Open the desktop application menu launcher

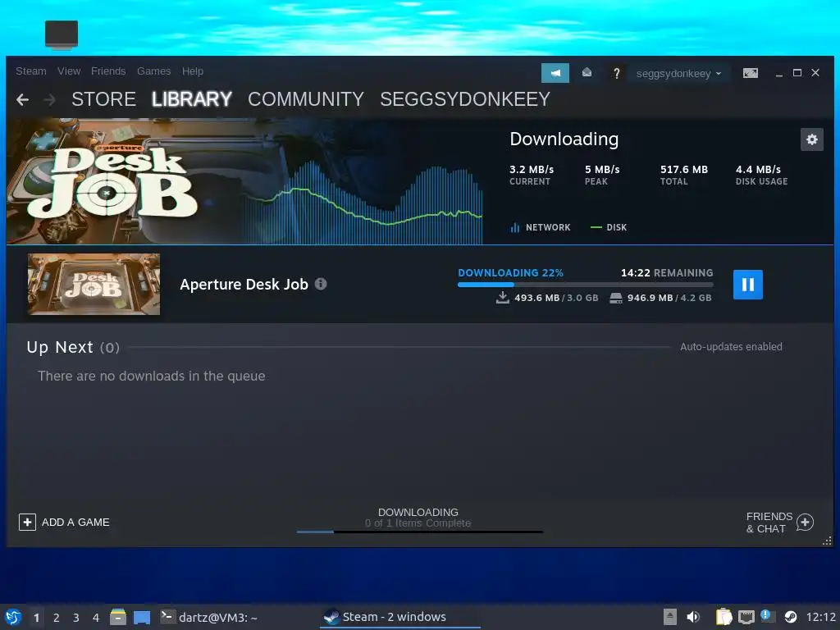(x=13, y=617)
